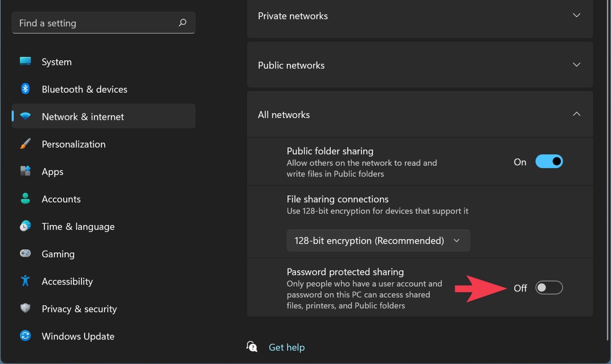Viewport: 611px width, 364px height.
Task: Click the Windows Update sync icon
Action: (25, 336)
